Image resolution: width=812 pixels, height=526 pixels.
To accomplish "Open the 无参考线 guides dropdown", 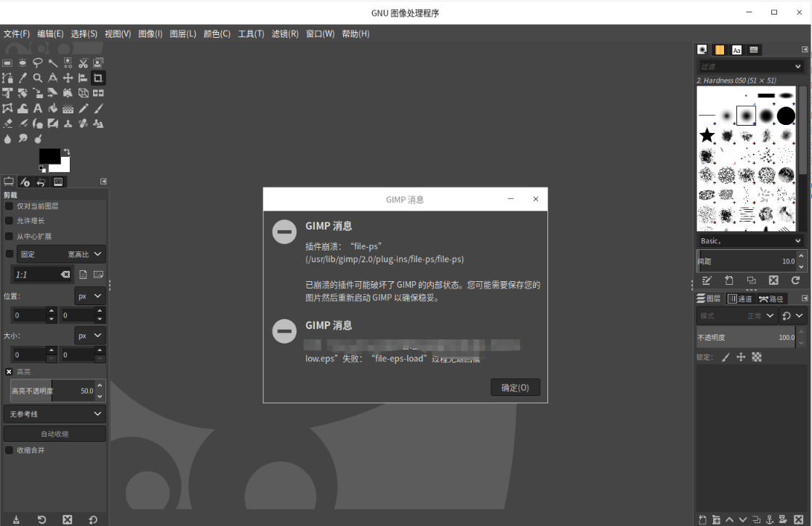I will pos(54,413).
